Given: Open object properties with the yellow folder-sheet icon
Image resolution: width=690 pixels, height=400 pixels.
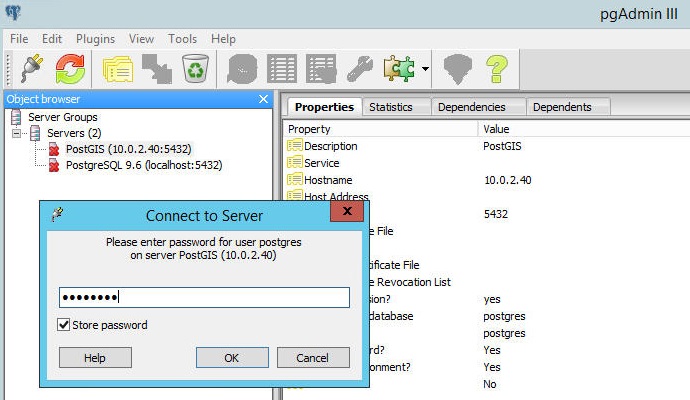Looking at the screenshot, I should (x=117, y=69).
